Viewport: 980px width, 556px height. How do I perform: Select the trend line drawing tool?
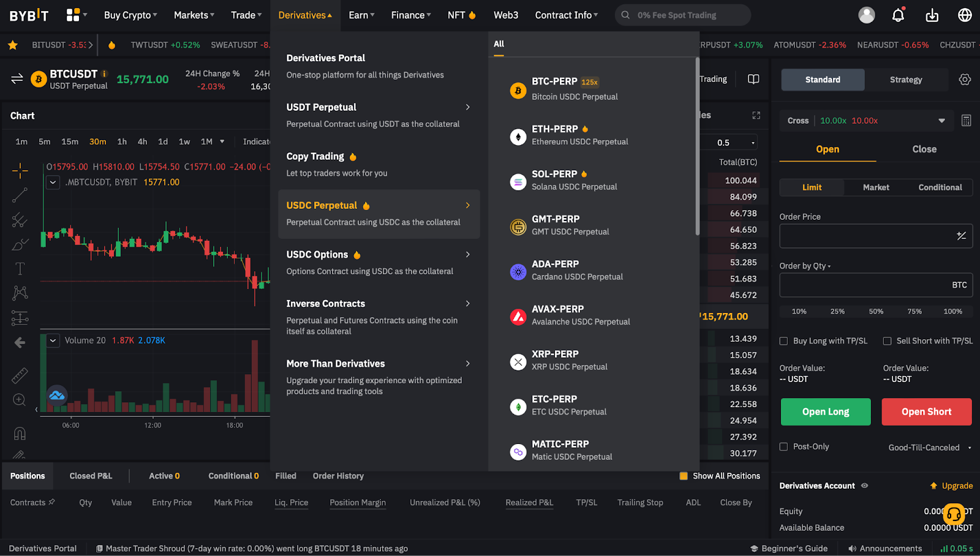pos(20,195)
